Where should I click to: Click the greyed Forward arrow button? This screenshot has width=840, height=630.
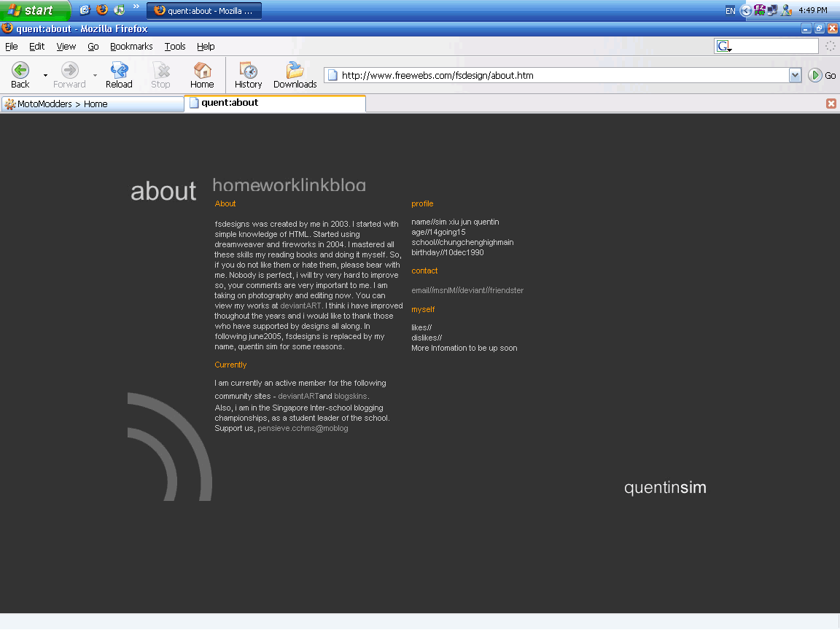click(x=70, y=75)
